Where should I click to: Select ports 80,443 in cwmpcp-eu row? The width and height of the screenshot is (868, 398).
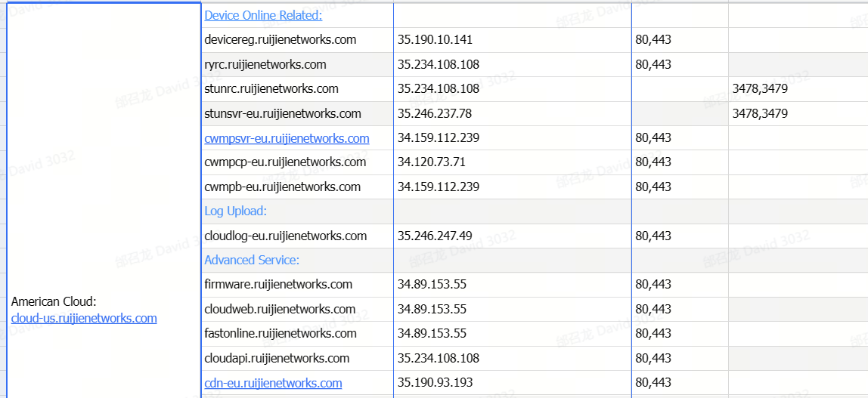click(654, 162)
